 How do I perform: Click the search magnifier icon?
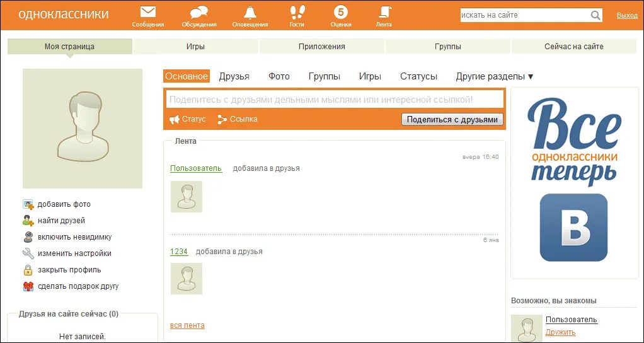click(x=595, y=15)
